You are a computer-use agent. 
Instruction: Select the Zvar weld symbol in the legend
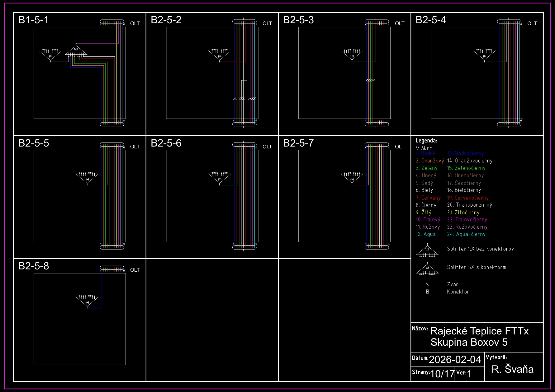tap(427, 284)
